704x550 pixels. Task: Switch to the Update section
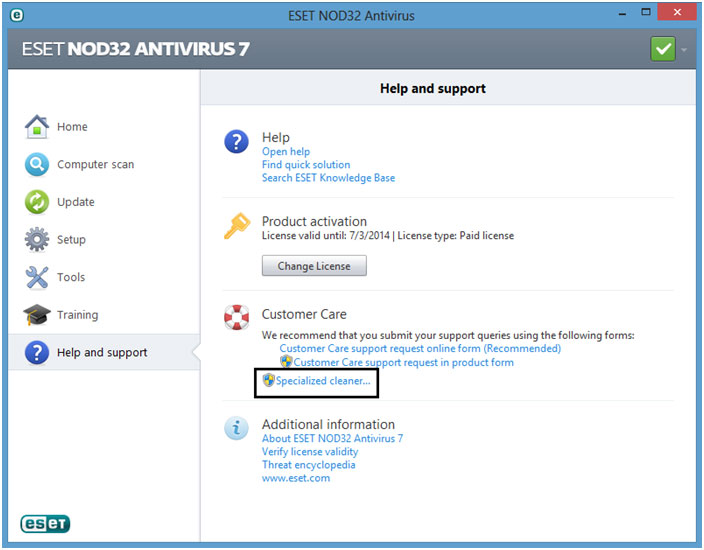tap(75, 202)
